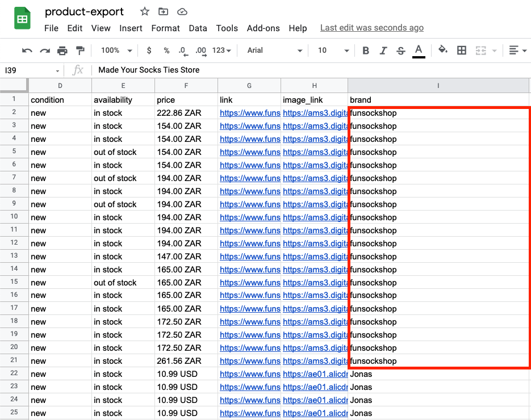Open the Add-ons menu
This screenshot has width=531, height=420.
263,28
